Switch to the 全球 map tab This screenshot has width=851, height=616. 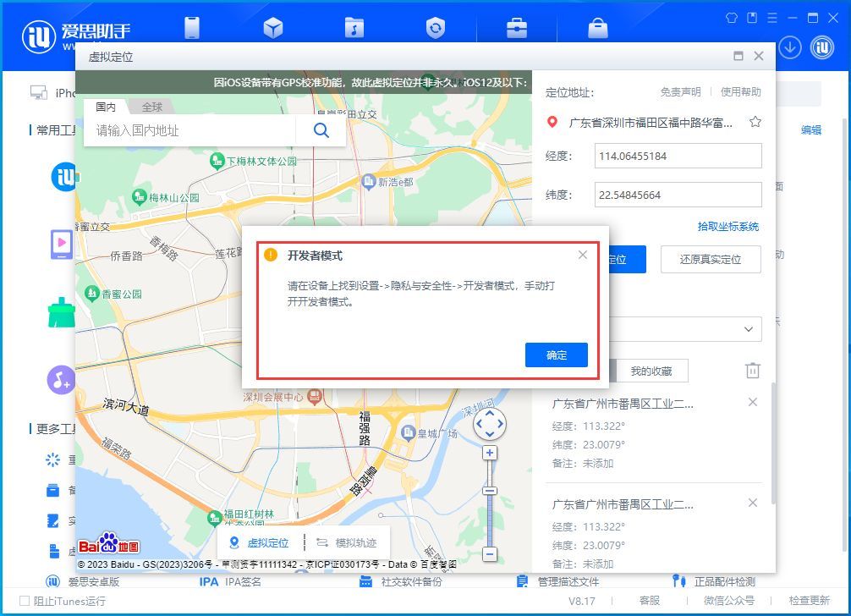coord(152,107)
